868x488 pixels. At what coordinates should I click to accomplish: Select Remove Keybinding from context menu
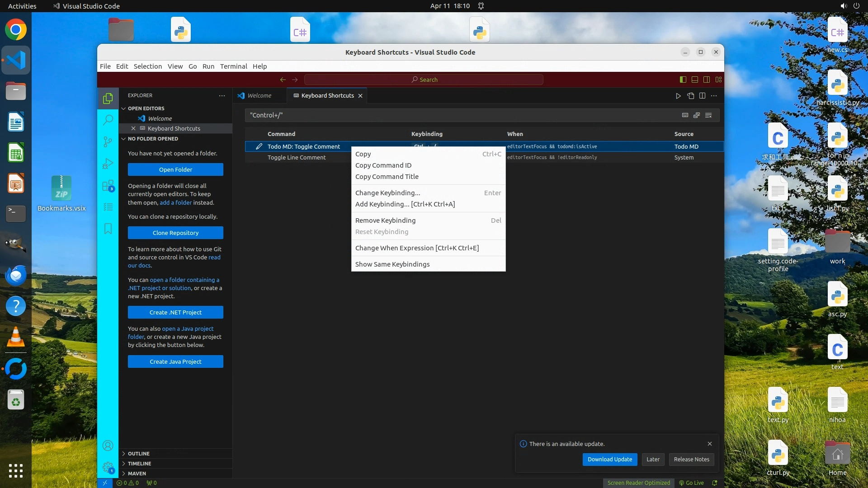385,221
